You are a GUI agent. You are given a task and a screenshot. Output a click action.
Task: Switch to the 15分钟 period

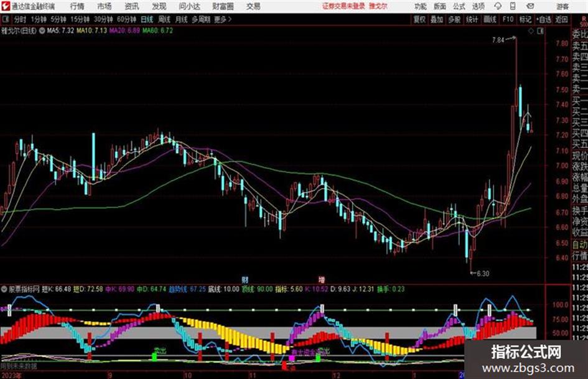point(80,19)
